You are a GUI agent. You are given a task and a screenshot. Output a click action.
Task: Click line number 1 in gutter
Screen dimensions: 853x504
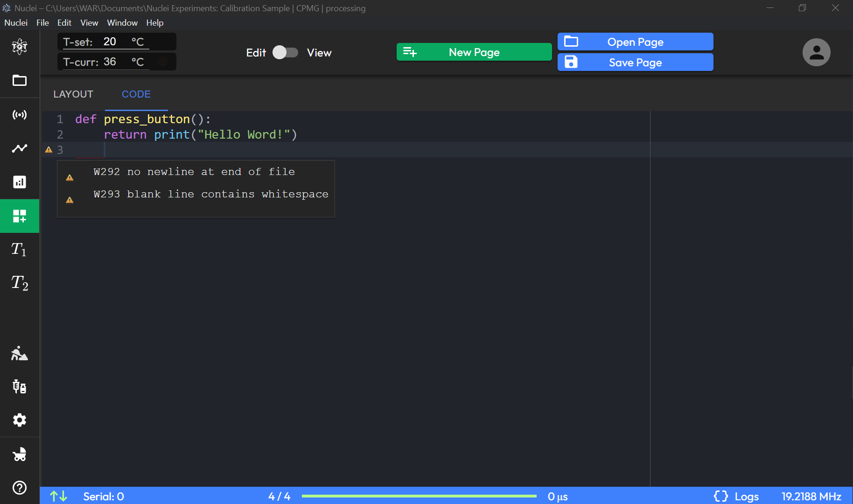pyautogui.click(x=60, y=119)
